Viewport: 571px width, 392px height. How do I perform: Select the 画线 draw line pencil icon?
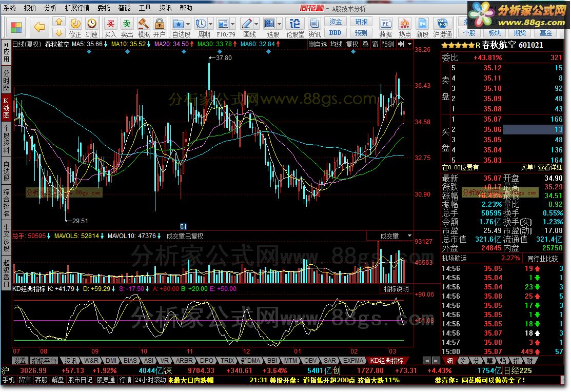[x=247, y=24]
